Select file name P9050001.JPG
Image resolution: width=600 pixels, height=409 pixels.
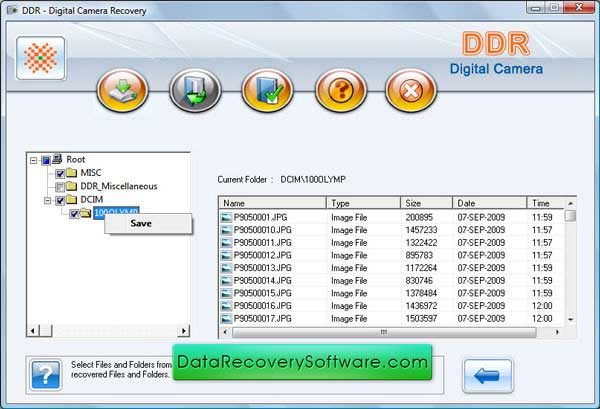pos(260,217)
